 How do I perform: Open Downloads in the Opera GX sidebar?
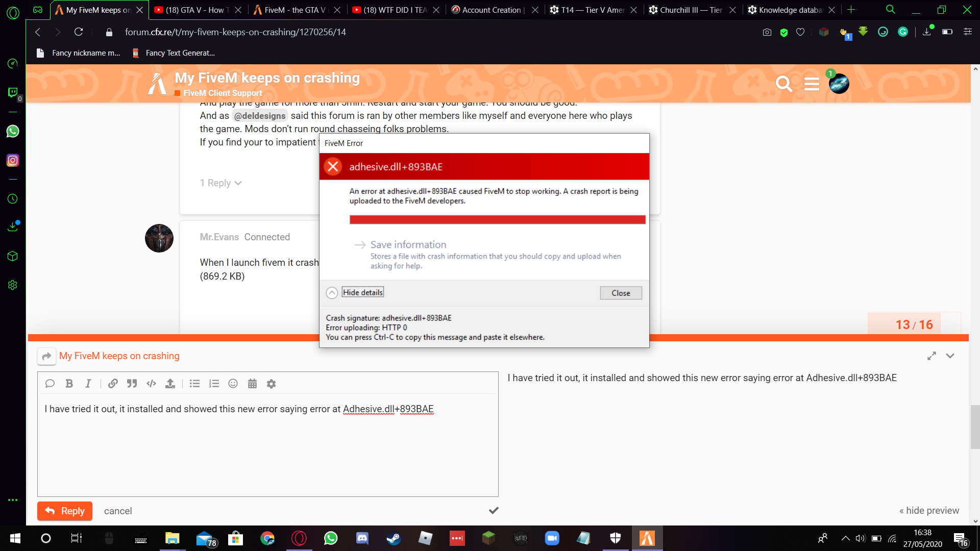pos(13,227)
